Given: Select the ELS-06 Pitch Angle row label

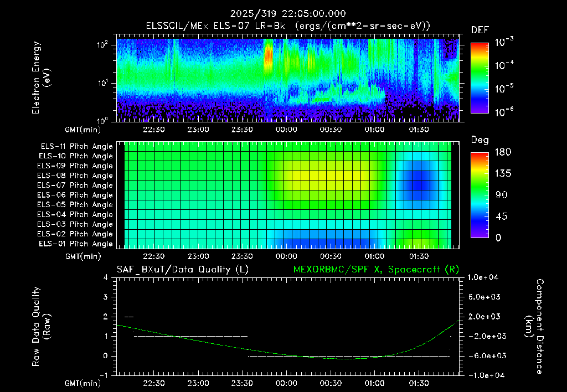Looking at the screenshot, I should [x=75, y=195].
